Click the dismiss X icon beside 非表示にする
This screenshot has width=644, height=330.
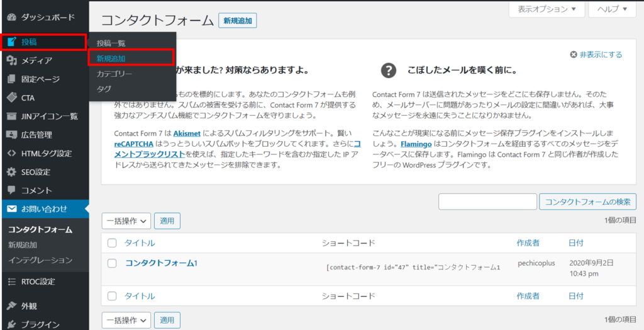point(574,55)
